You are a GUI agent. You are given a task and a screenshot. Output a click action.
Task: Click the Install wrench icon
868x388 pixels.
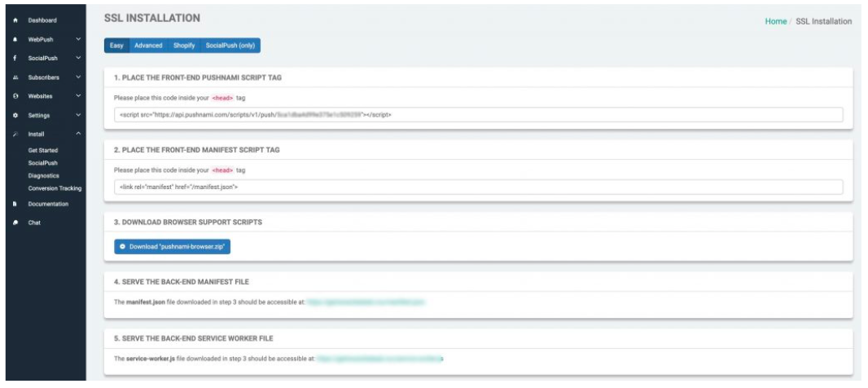tap(15, 134)
